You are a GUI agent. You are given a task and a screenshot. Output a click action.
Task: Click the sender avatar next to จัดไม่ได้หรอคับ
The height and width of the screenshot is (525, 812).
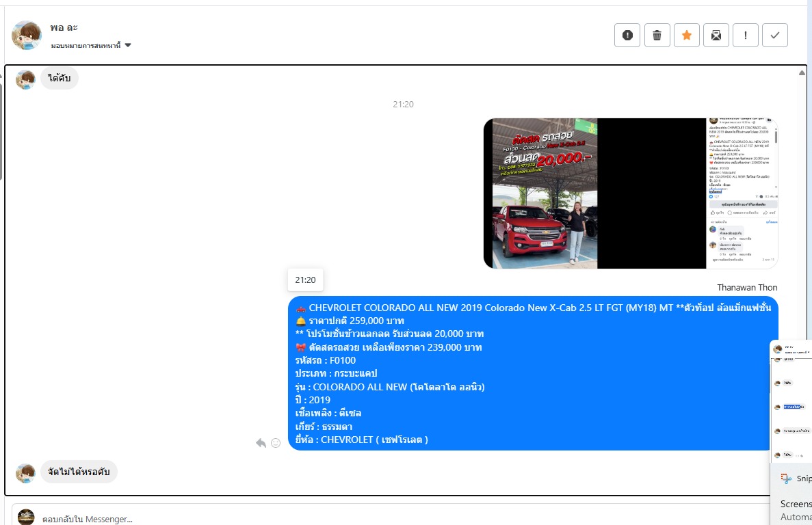25,473
